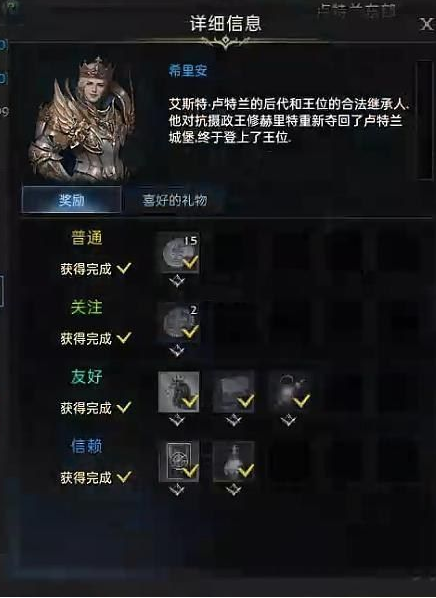
Task: Expand the arrow below the 15 coin reward
Action: click(x=177, y=282)
